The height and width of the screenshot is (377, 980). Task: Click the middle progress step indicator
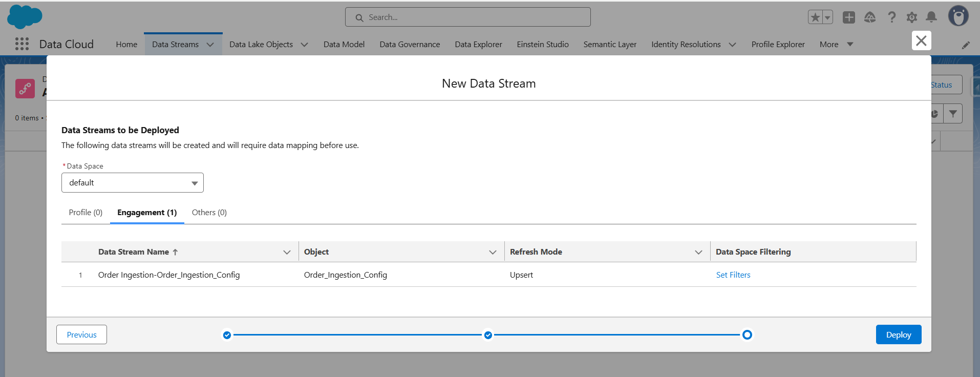(488, 335)
